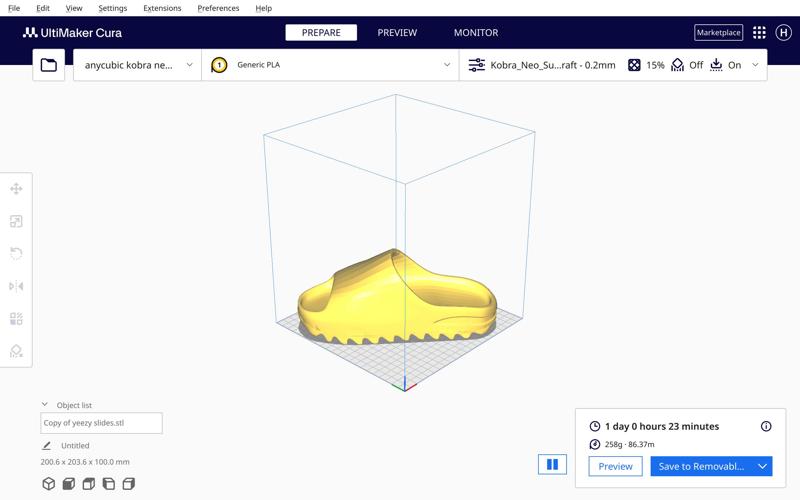The height and width of the screenshot is (500, 800).
Task: Switch to top view cube icon
Action: [x=89, y=483]
